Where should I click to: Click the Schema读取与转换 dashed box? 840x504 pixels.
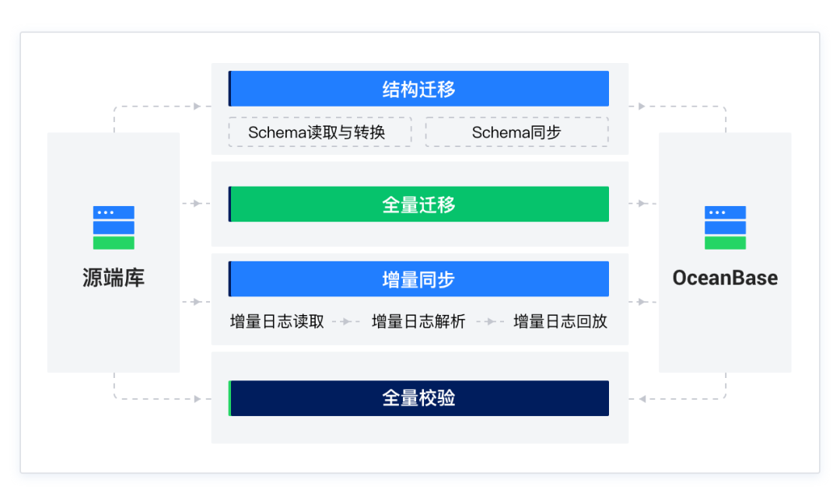pyautogui.click(x=317, y=132)
